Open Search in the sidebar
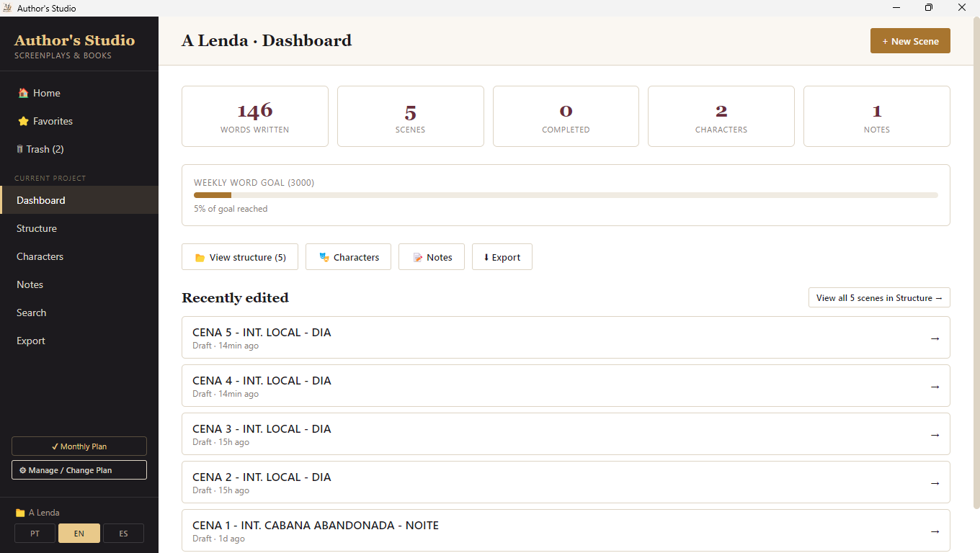980x553 pixels. (79, 313)
